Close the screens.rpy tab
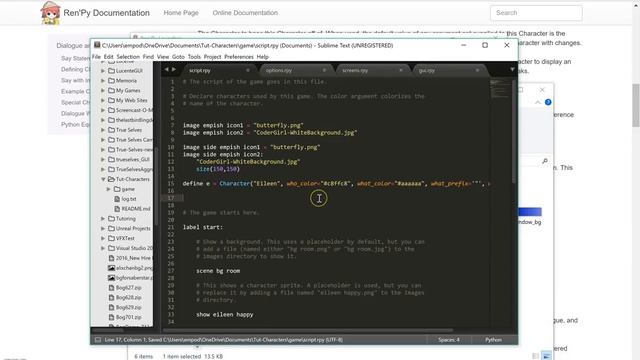 [x=401, y=70]
